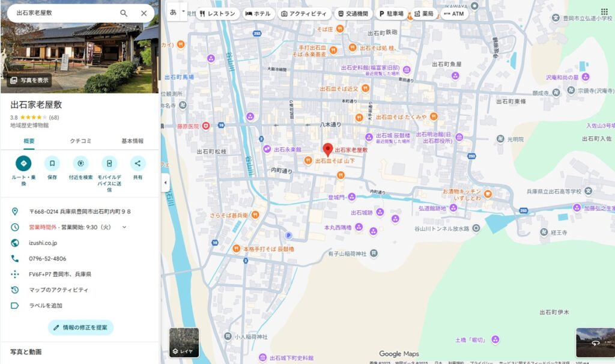Switch to the クチコミ tab
This screenshot has width=615, height=364.
[80, 141]
